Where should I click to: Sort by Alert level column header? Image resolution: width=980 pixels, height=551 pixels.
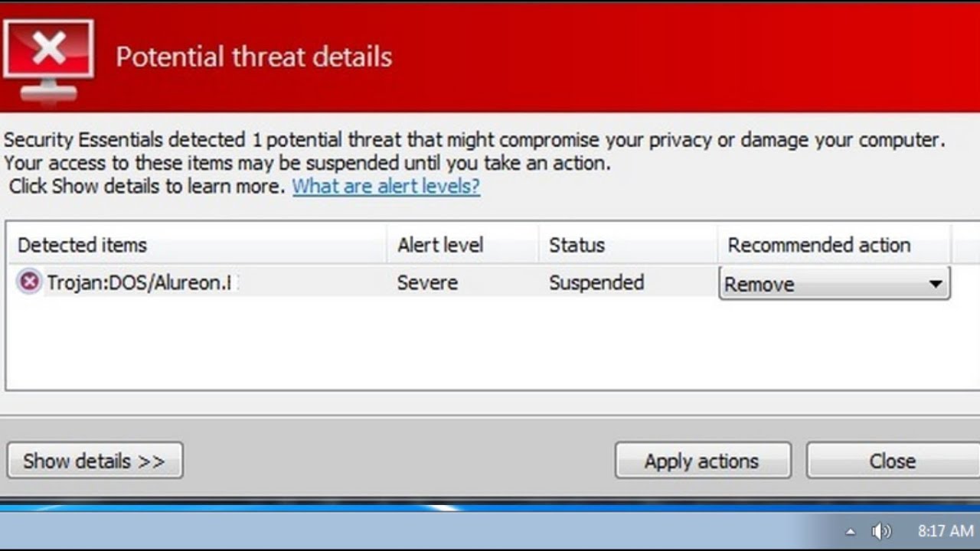coord(462,245)
